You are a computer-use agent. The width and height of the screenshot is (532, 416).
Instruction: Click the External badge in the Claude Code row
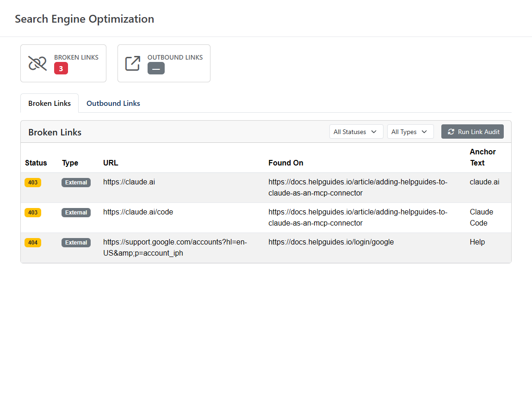[76, 213]
